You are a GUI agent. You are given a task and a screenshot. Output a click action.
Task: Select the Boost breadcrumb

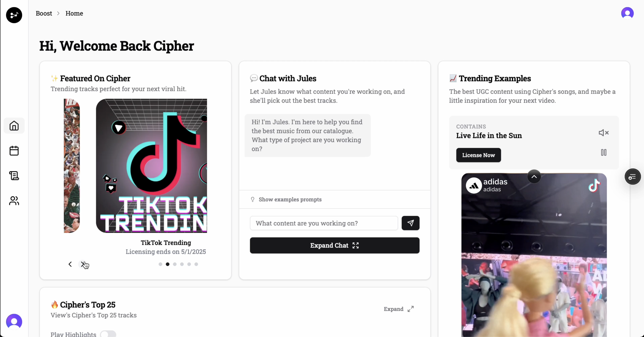[x=44, y=13]
